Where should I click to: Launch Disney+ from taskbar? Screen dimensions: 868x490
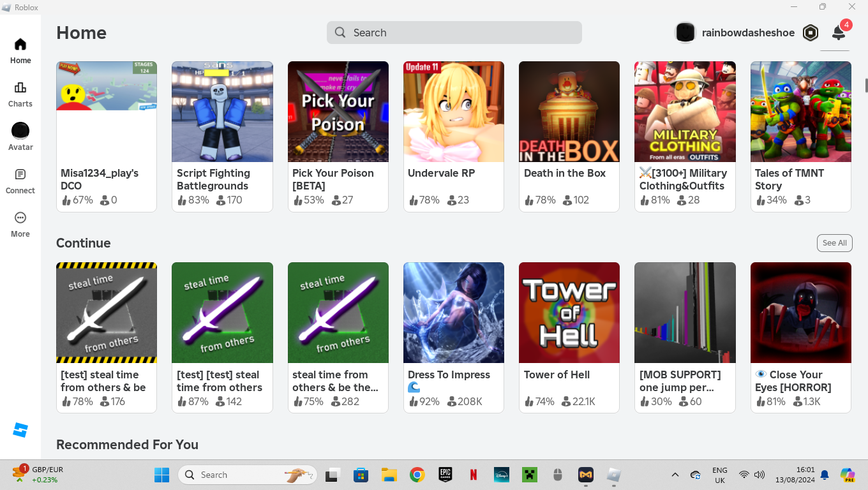502,475
